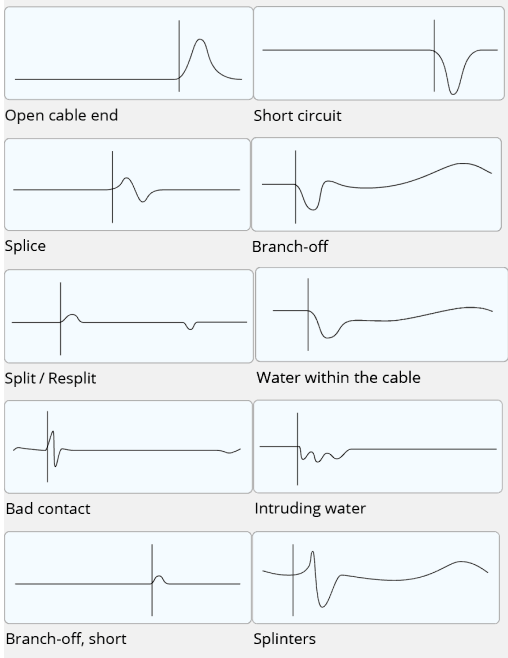The height and width of the screenshot is (658, 508).
Task: Click the Branch-off, short label
Action: (x=66, y=639)
